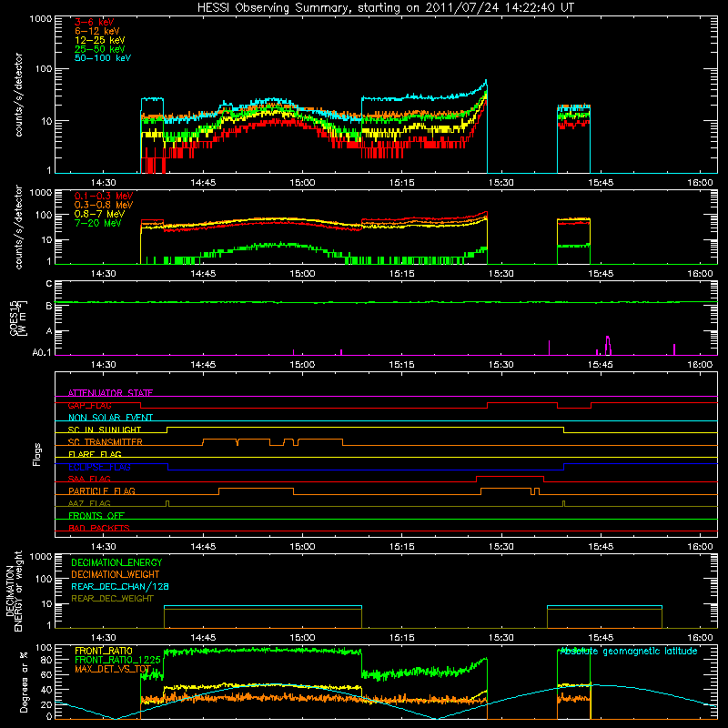This screenshot has width=728, height=728.
Task: Click the HESSI Observing Summary title text
Action: coord(386,8)
